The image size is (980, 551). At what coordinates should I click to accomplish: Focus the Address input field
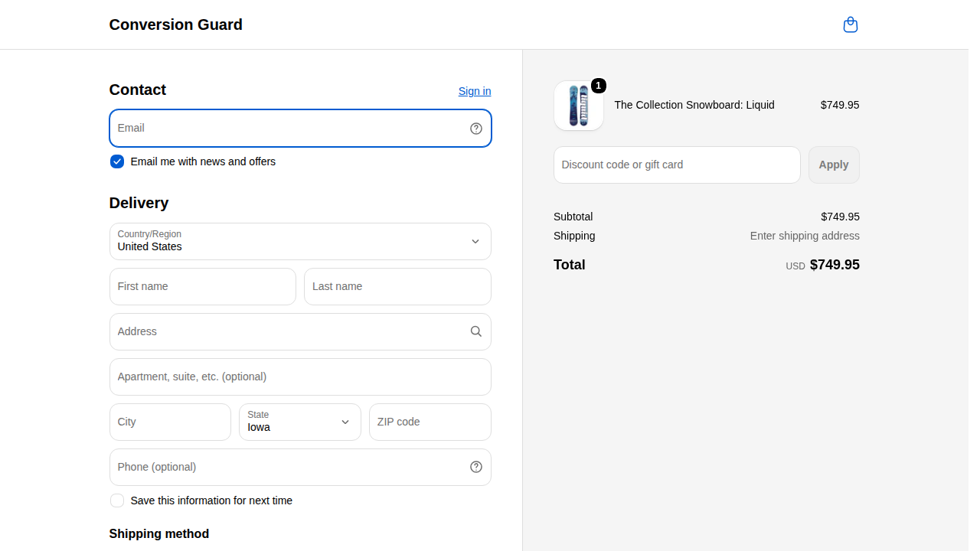300,332
